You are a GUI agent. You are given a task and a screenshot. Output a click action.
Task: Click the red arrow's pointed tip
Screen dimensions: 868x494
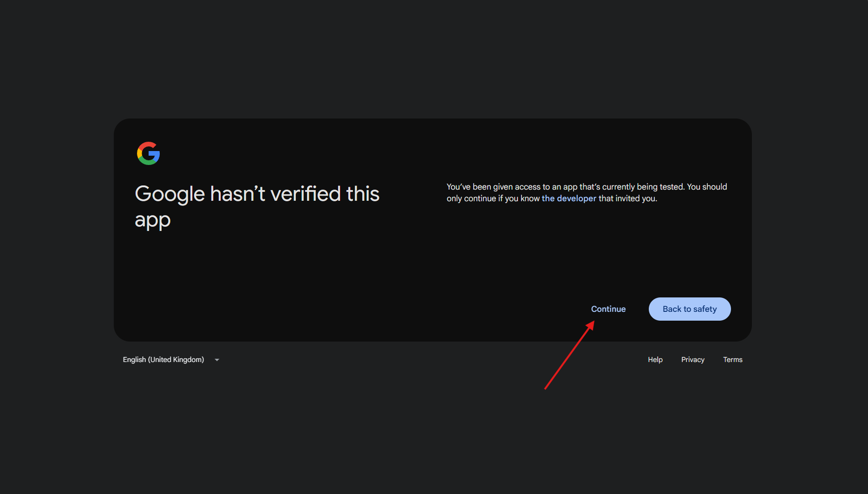[593, 322]
